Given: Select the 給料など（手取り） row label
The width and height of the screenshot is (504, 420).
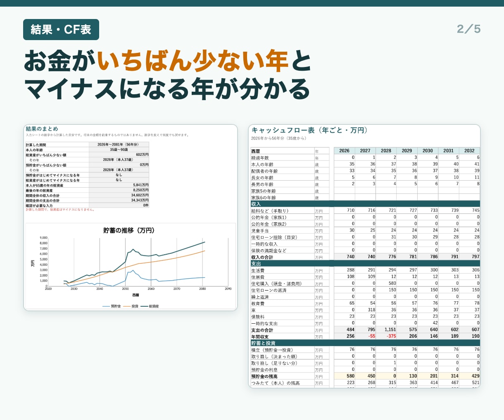Looking at the screenshot, I should click(x=270, y=211).
